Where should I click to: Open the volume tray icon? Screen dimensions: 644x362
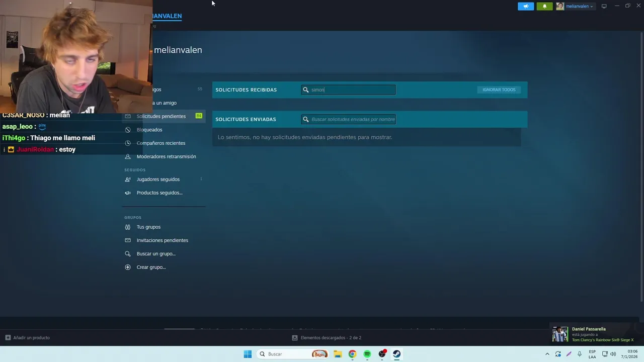(x=613, y=354)
